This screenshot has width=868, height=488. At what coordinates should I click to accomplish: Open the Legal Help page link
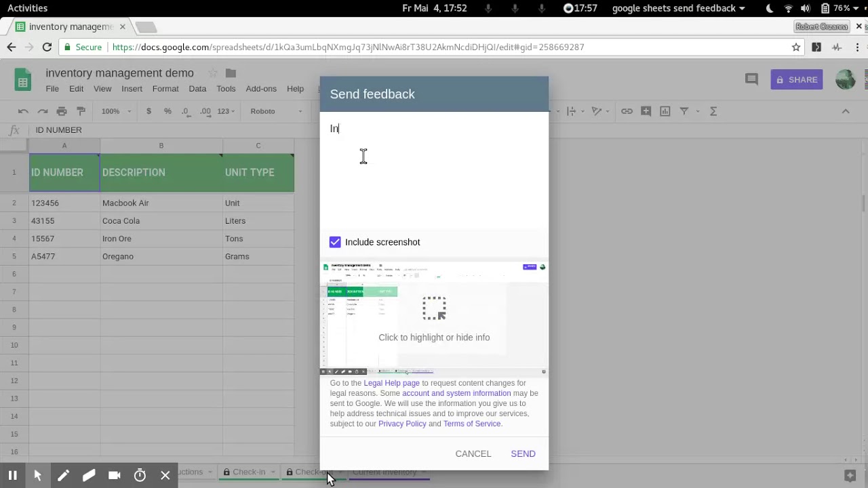pyautogui.click(x=391, y=383)
